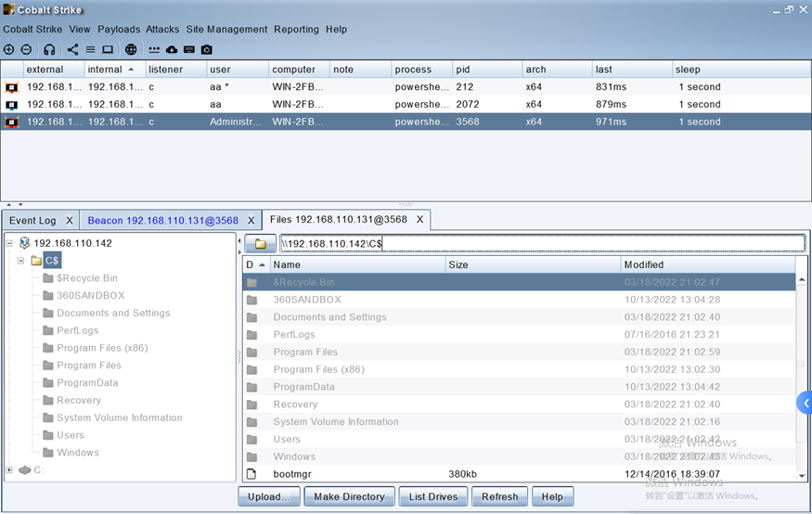The height and width of the screenshot is (514, 812).
Task: Click the parent folder icon beside path field
Action: (261, 244)
